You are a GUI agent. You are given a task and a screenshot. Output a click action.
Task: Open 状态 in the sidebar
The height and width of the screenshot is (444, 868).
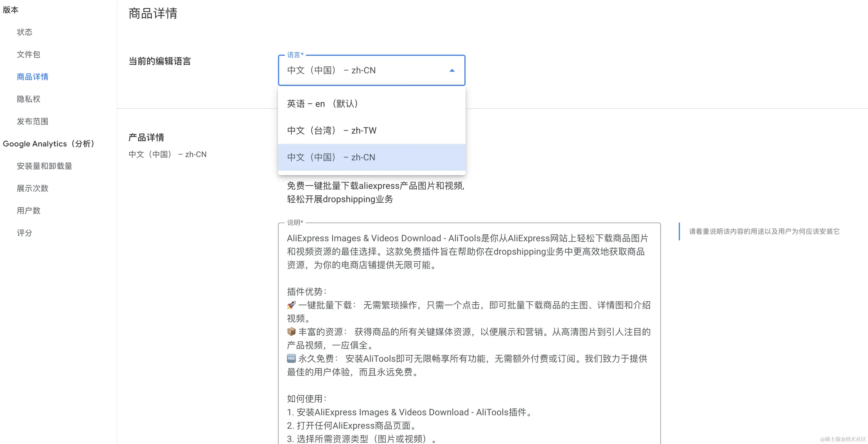click(25, 32)
